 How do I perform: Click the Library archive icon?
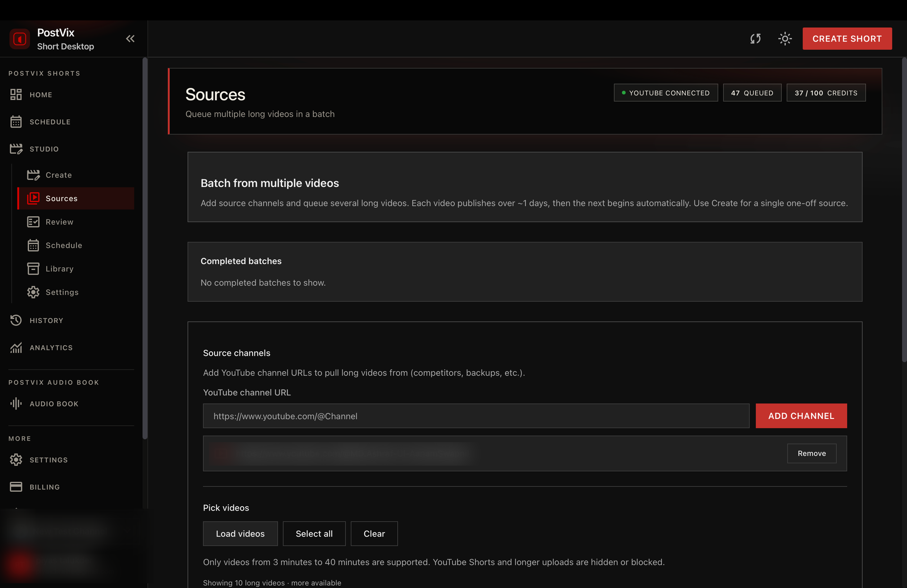(x=33, y=269)
